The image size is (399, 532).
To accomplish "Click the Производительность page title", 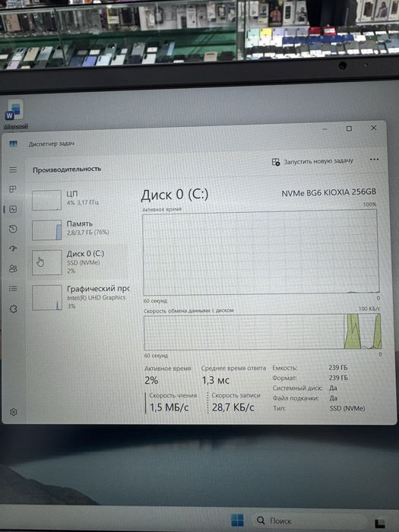I will pos(67,169).
